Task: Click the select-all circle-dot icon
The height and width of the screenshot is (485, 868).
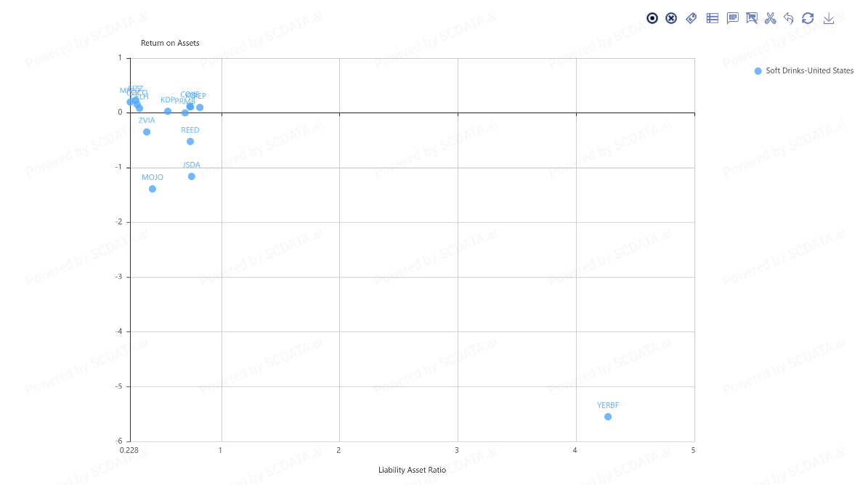Action: pos(652,18)
